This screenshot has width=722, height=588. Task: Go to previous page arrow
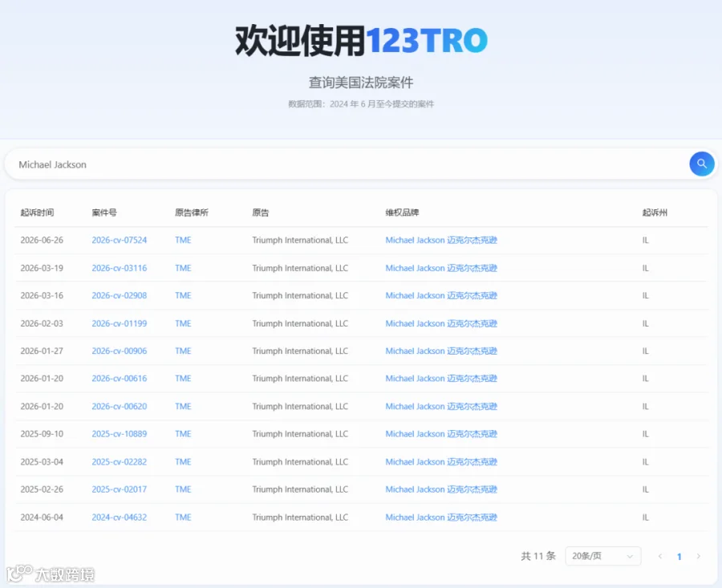point(660,556)
